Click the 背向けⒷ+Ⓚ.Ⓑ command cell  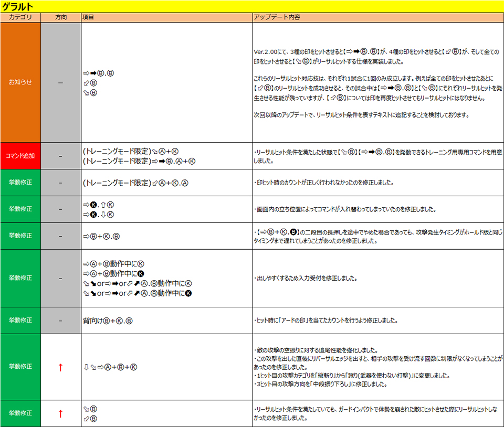(x=108, y=321)
